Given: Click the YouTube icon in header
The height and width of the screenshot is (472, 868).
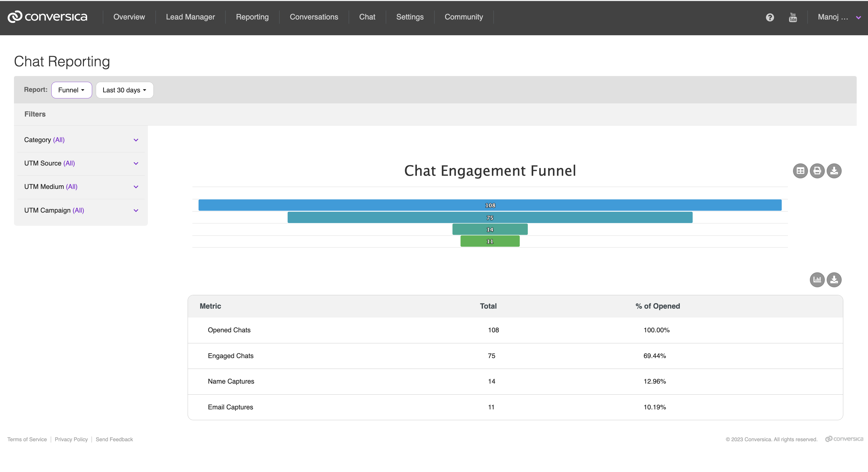Looking at the screenshot, I should [793, 17].
